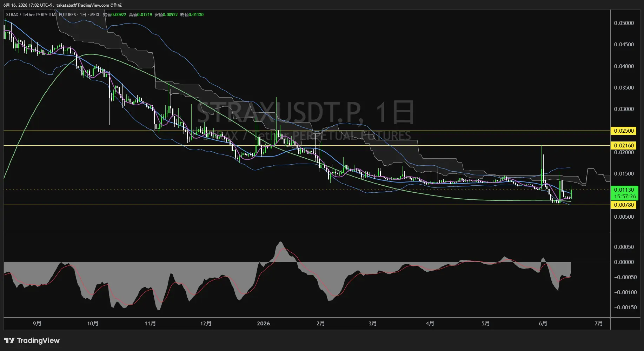Click the 0.02500 price line label
Screen dimensions: 644x351
[624, 131]
